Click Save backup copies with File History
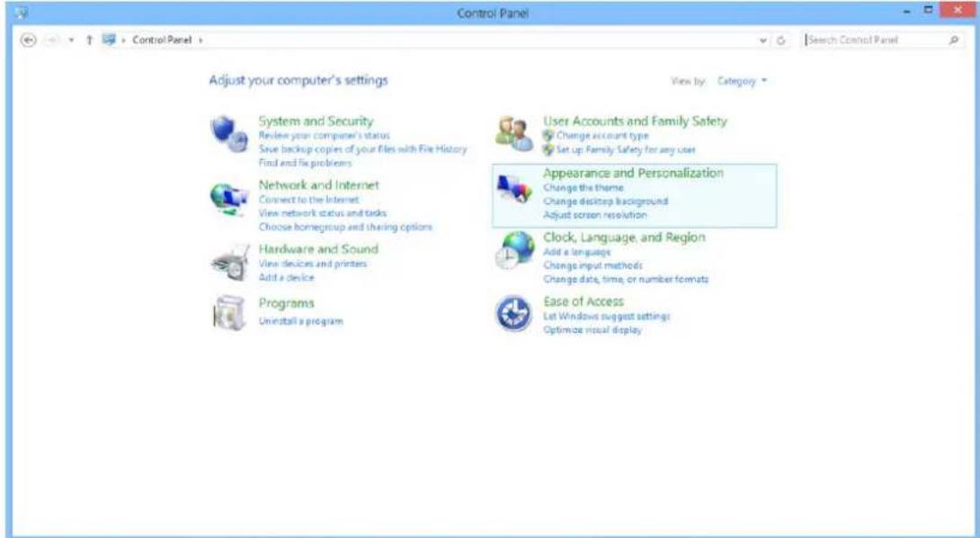The height and width of the screenshot is (538, 980). coord(362,148)
